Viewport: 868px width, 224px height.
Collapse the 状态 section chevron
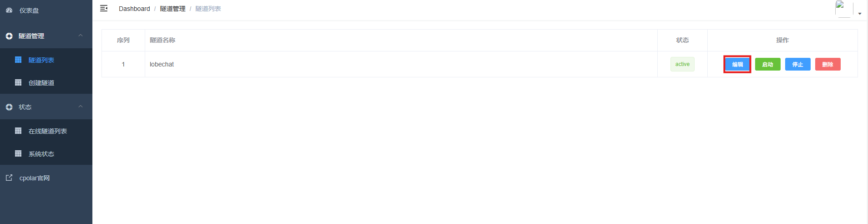[81, 107]
